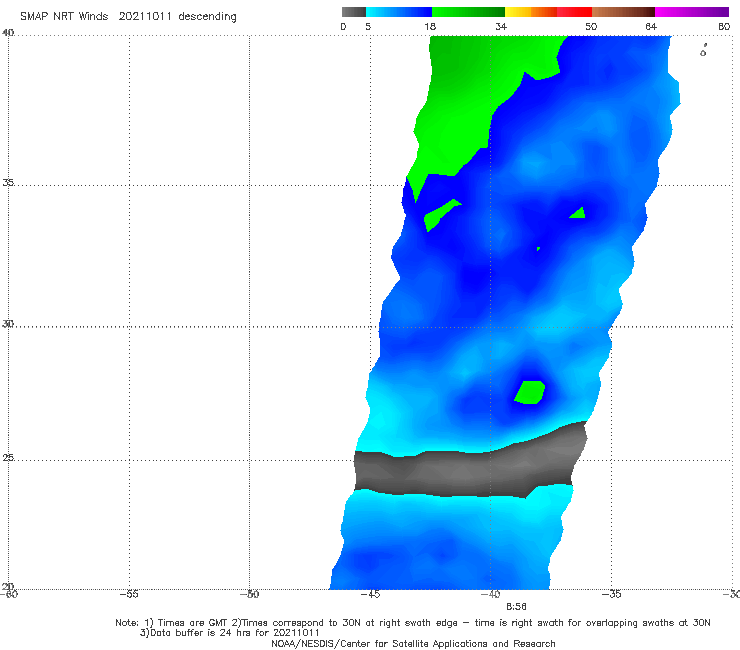Click the gray segment of the color bar
Viewport: 740px width, 650px height.
click(354, 12)
